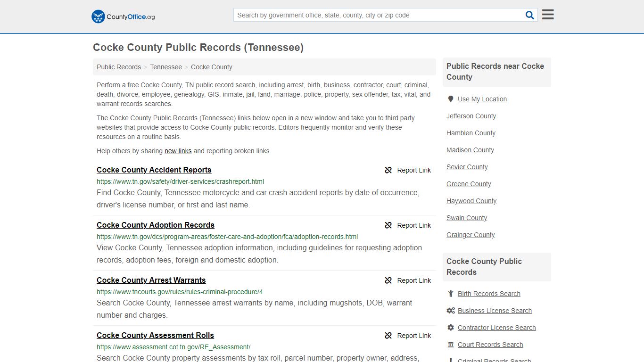This screenshot has height=362, width=644.
Task: Click the CountyOffice.org logo
Action: point(123,16)
